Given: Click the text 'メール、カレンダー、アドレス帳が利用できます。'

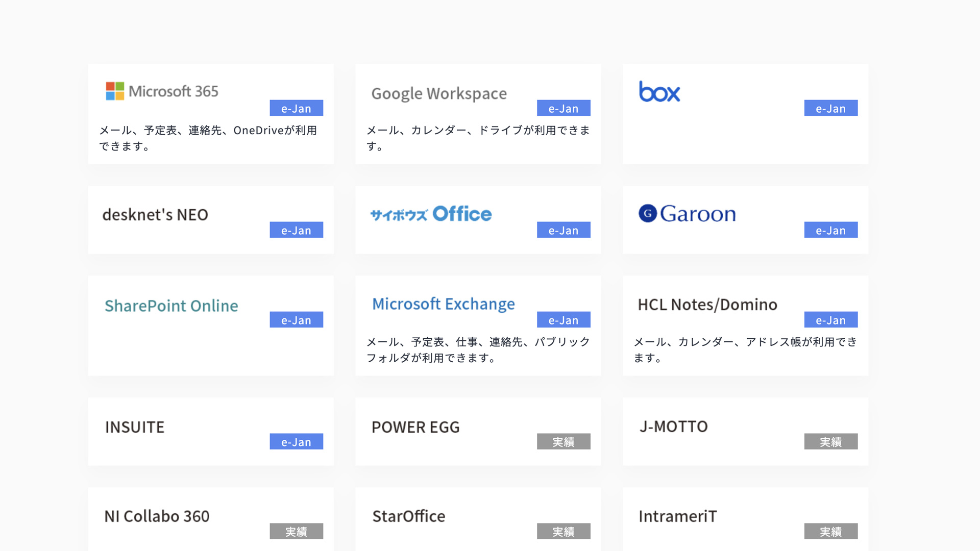Looking at the screenshot, I should (x=745, y=350).
